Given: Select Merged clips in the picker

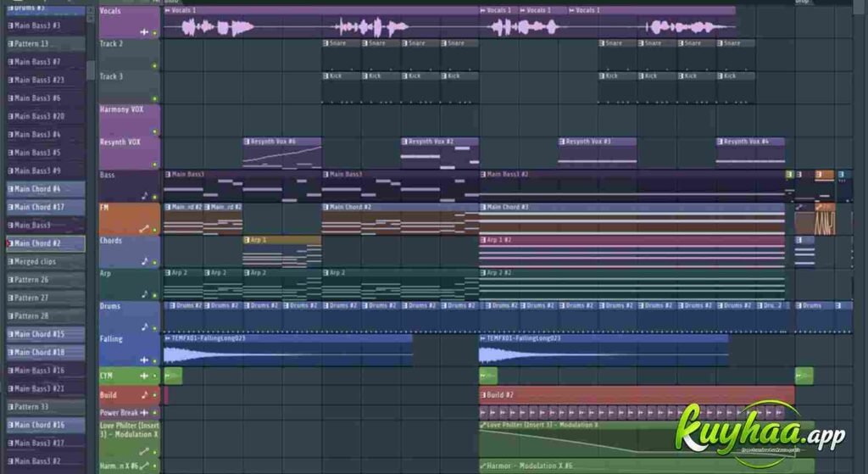Looking at the screenshot, I should (46, 261).
